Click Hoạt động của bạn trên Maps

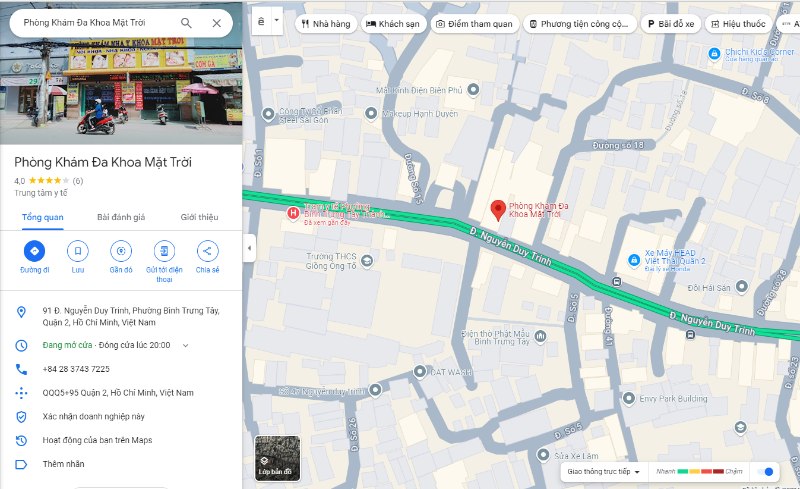click(97, 440)
